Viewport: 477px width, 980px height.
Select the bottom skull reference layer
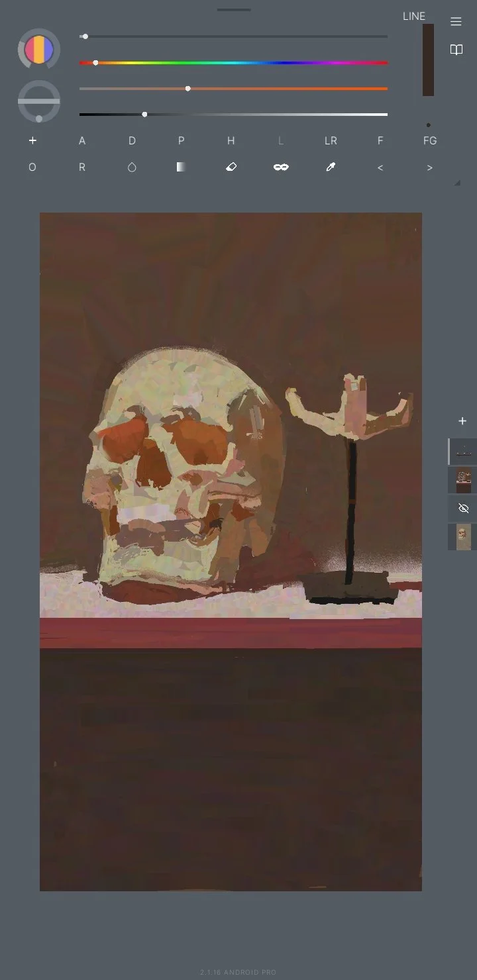[x=463, y=537]
